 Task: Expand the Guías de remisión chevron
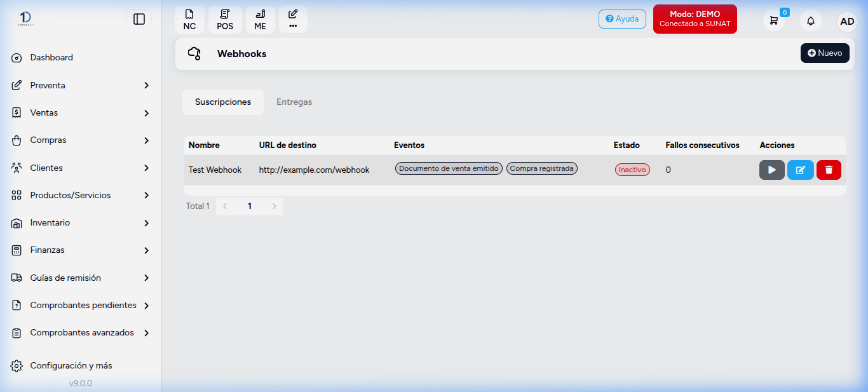(x=146, y=278)
